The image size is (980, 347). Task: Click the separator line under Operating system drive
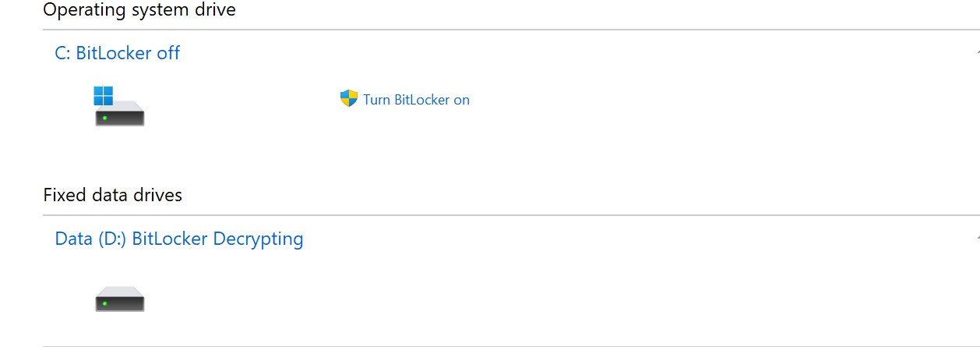pos(511,30)
